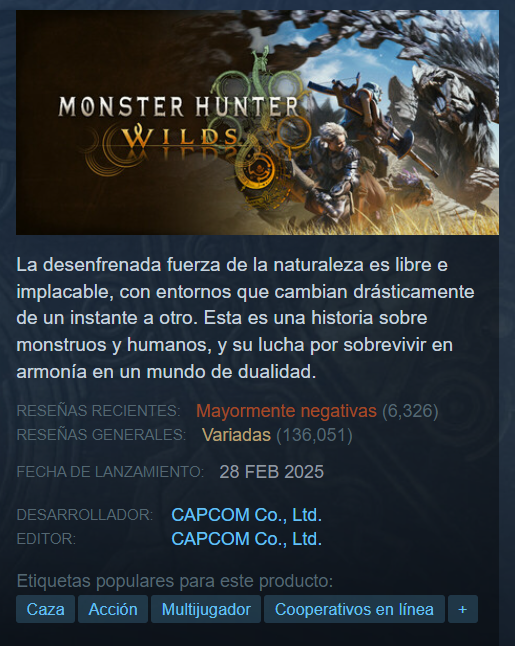Viewport: 515px width, 646px height.
Task: Open the CAPCOM developer link
Action: (246, 515)
